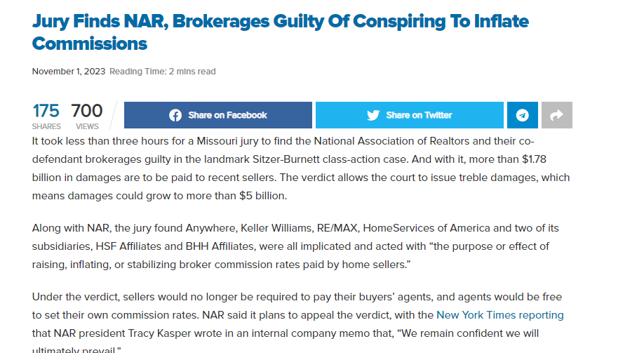Click the word Commissions in the headline
Screen dimensions: 644x353
(x=90, y=44)
